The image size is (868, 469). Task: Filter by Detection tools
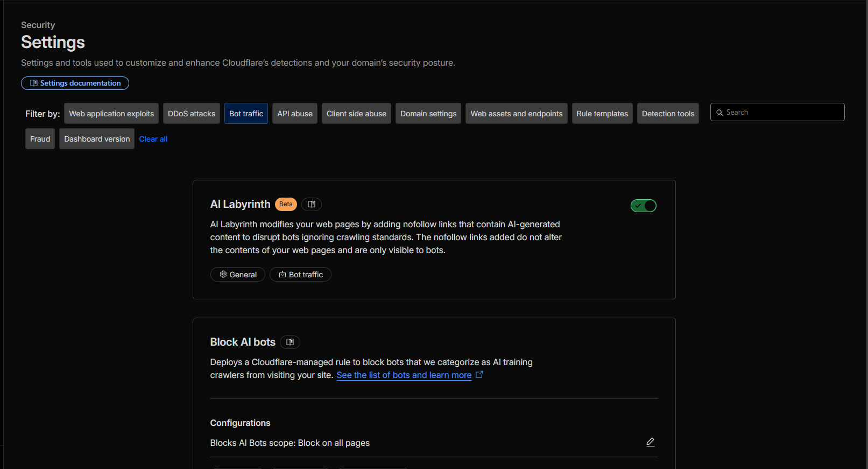(x=668, y=114)
